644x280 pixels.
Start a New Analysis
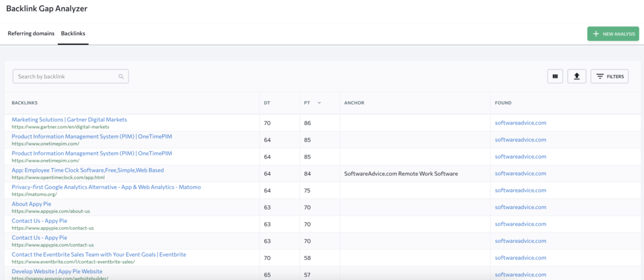coord(613,34)
